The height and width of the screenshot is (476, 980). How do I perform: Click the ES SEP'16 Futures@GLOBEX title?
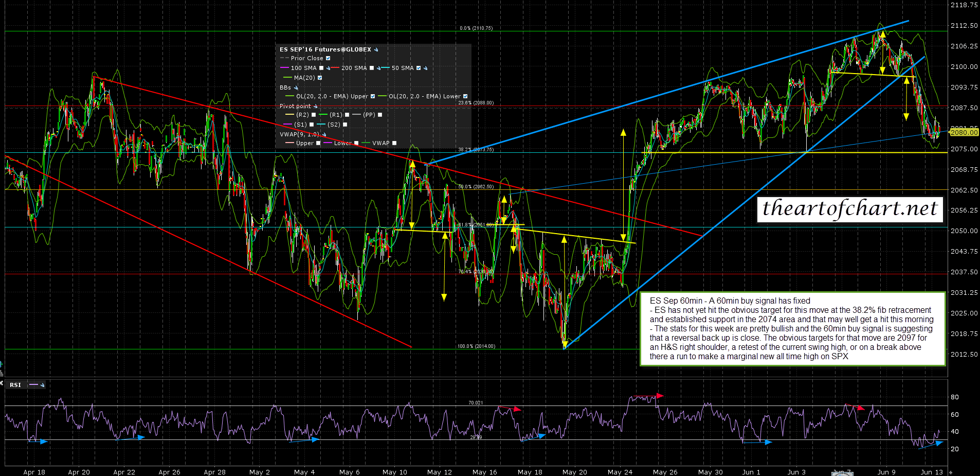325,50
